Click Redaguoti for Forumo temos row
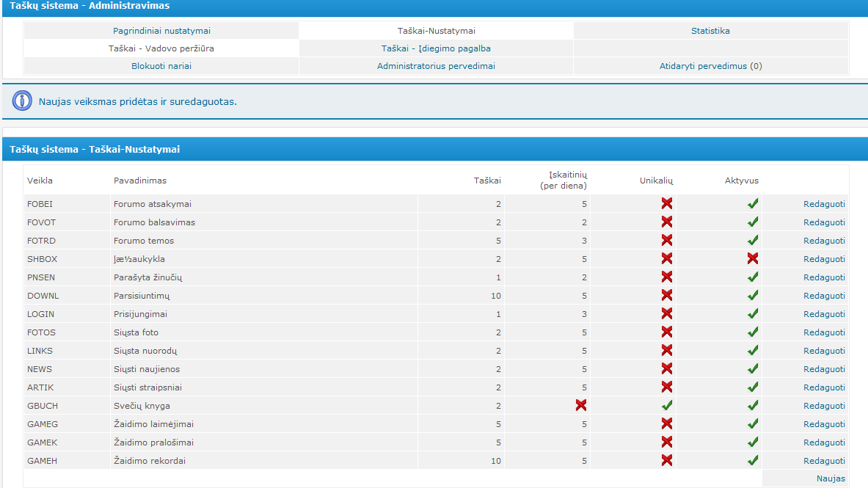The image size is (868, 488). tap(824, 241)
